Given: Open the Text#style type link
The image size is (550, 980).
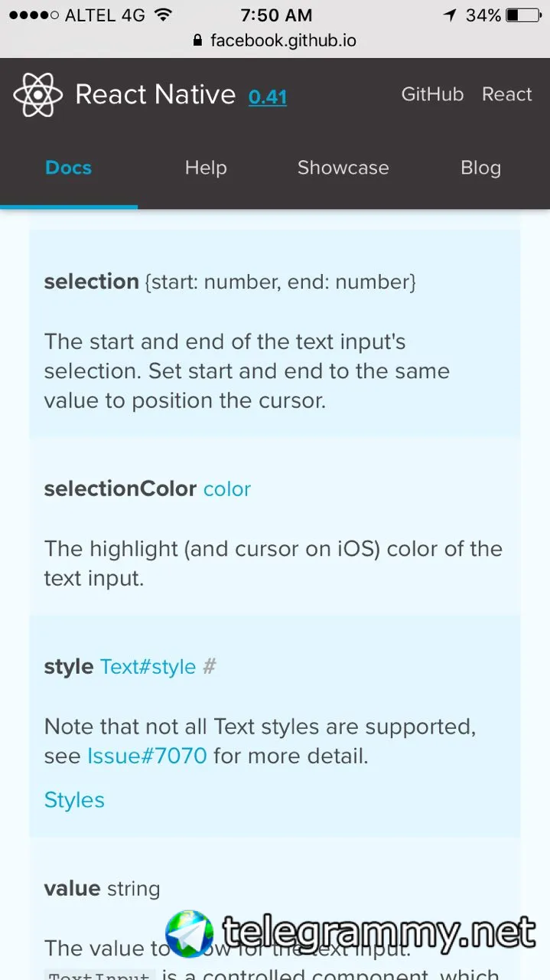Looking at the screenshot, I should (x=148, y=667).
